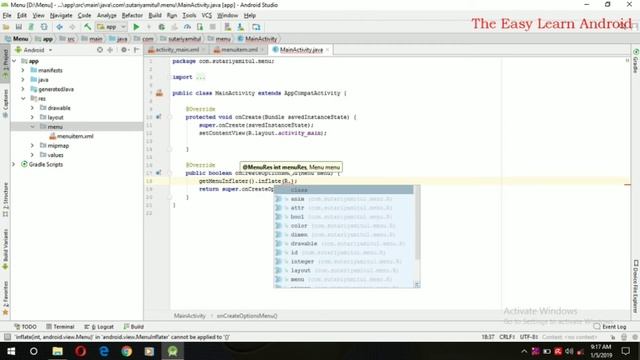Open the Captures side panel
This screenshot has width=640, height=360.
click(5, 104)
